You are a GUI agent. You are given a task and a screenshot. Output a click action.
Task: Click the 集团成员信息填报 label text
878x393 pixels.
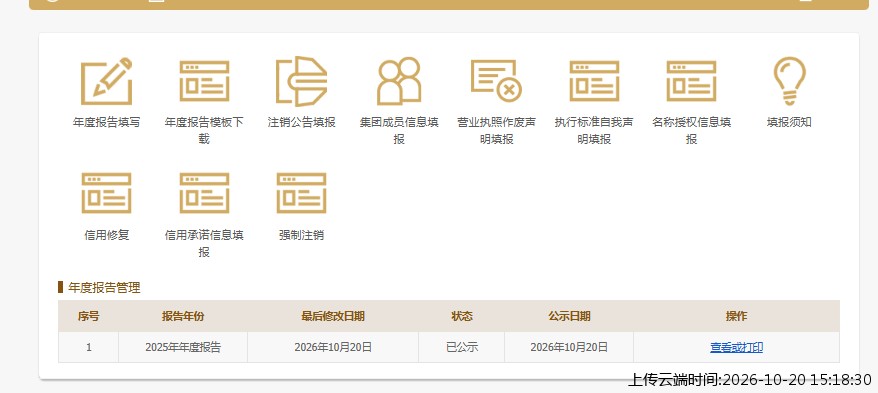399,130
